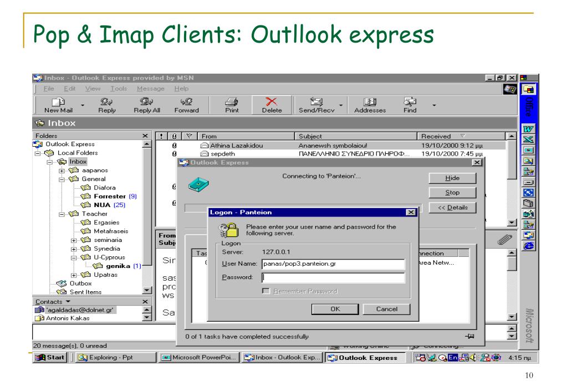Close the Folders pane
Screen dimensions: 567x392
tap(145, 136)
